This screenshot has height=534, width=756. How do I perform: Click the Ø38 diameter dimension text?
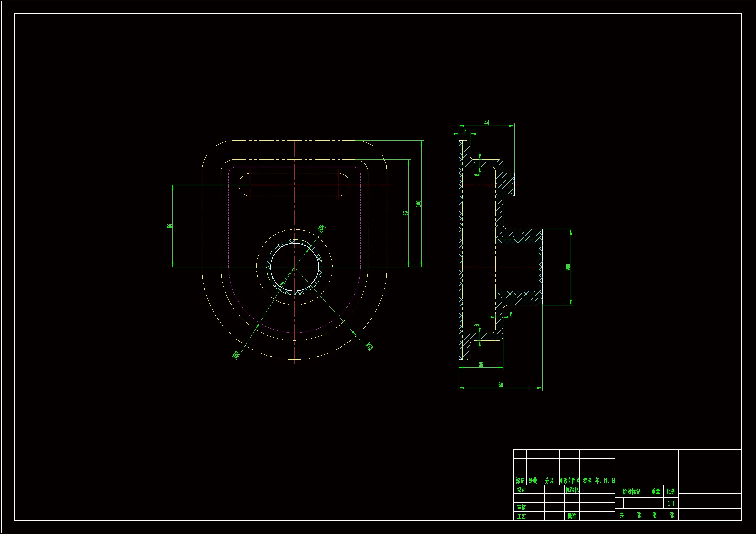point(321,228)
